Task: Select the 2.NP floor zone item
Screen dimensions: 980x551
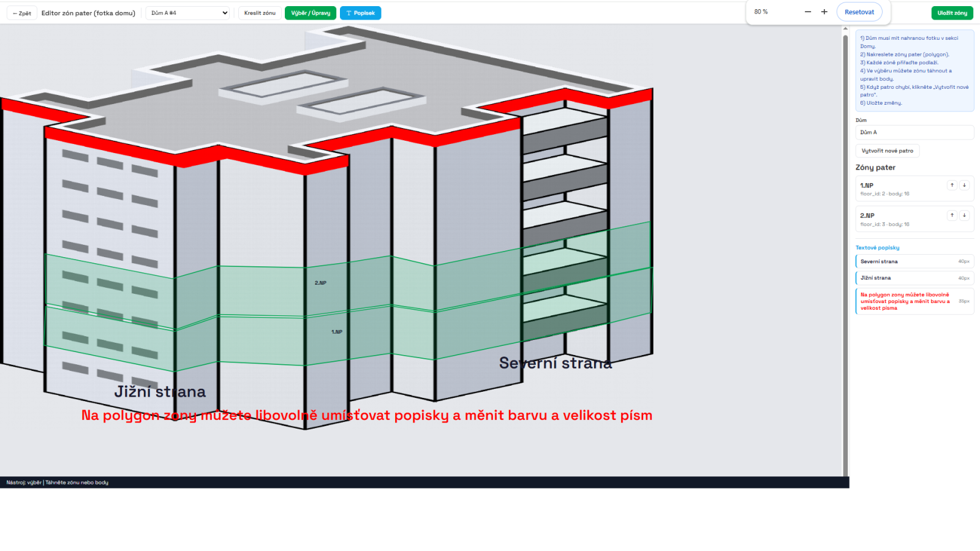Action: coord(900,220)
